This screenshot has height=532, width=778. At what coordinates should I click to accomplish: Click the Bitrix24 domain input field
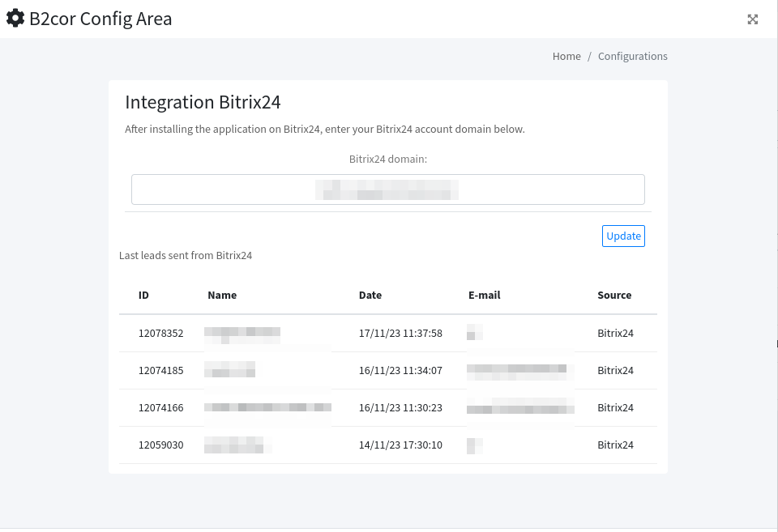click(x=387, y=189)
